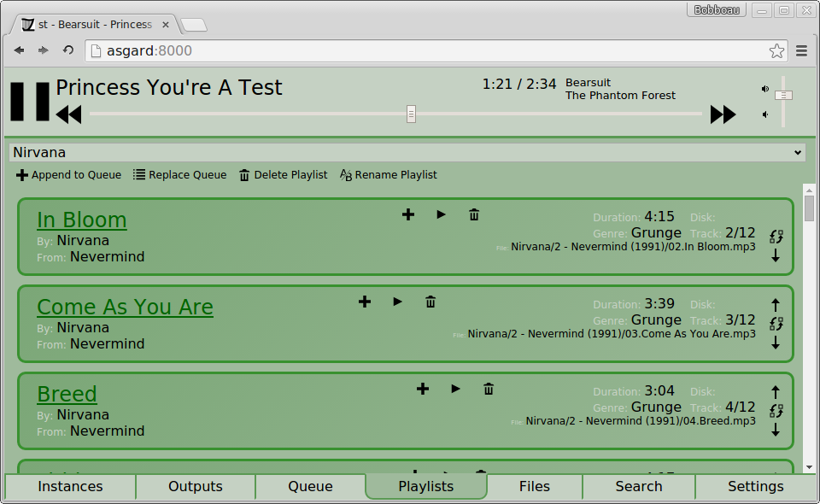The image size is (820, 504).
Task: Delete Come As You Are from playlist
Action: (x=430, y=302)
